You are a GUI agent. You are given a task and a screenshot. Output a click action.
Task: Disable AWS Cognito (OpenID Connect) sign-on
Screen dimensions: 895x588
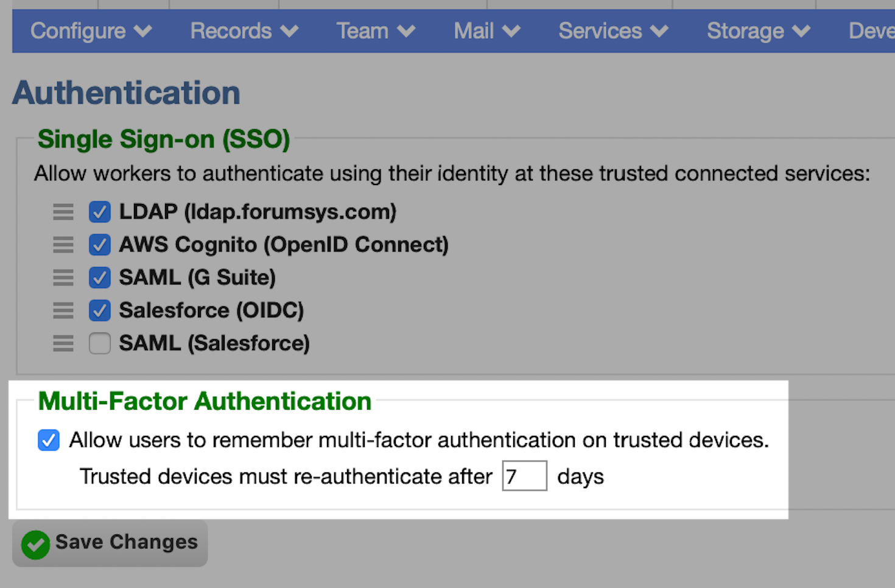click(100, 245)
